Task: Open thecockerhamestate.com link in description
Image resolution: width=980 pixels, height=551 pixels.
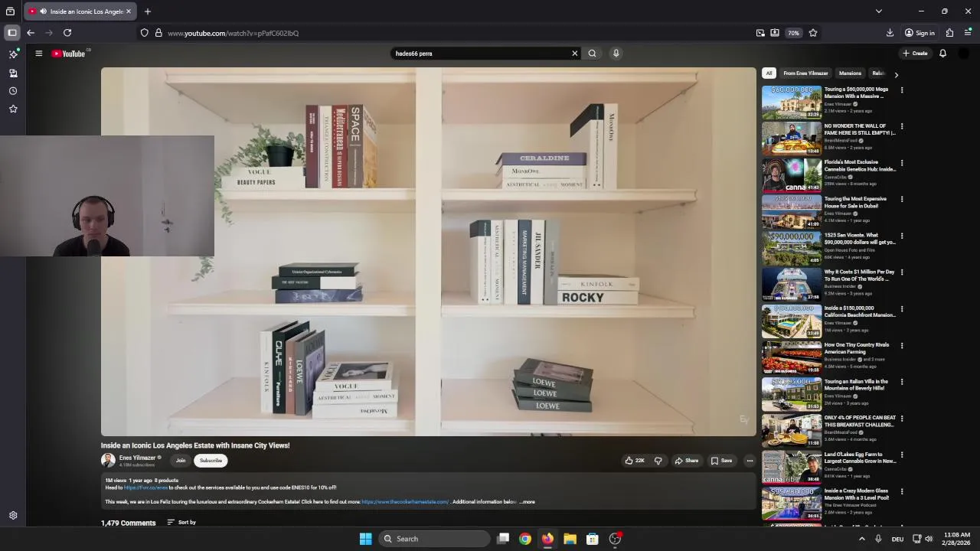Action: [405, 502]
